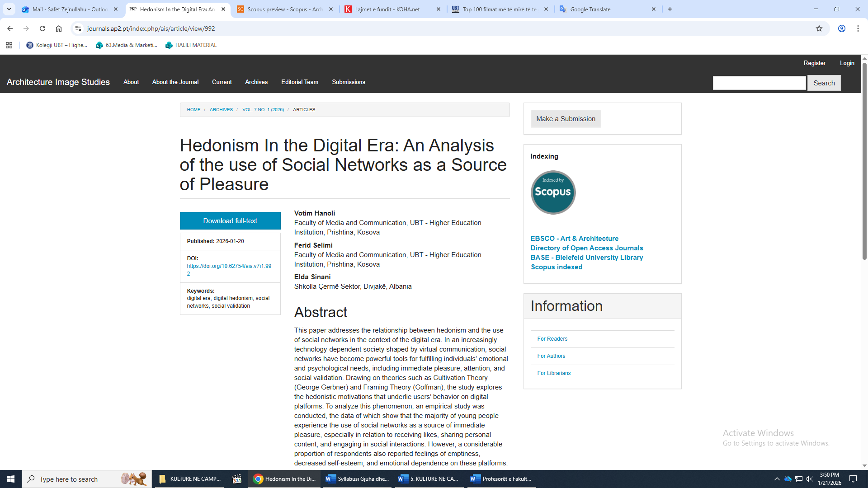Click the Scopus indexed badge logo
The image size is (868, 488).
552,192
